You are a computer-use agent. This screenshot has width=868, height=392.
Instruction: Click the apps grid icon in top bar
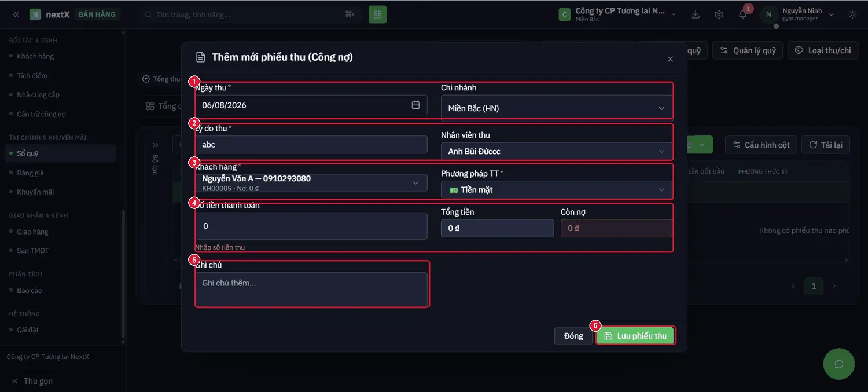point(377,14)
